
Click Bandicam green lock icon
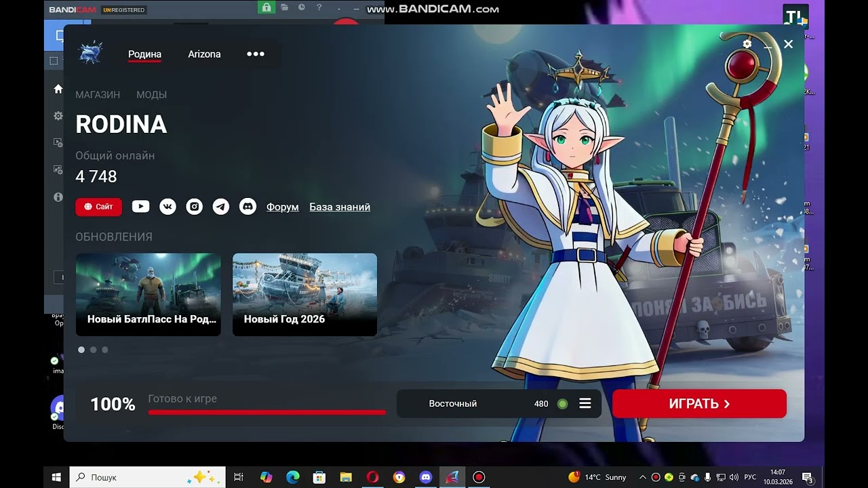[x=266, y=7]
